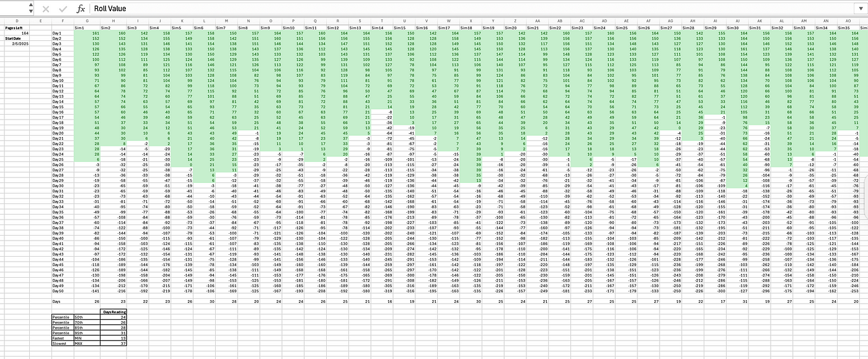Select the 50th percentile label cell
868x359 pixels.
click(x=86, y=316)
